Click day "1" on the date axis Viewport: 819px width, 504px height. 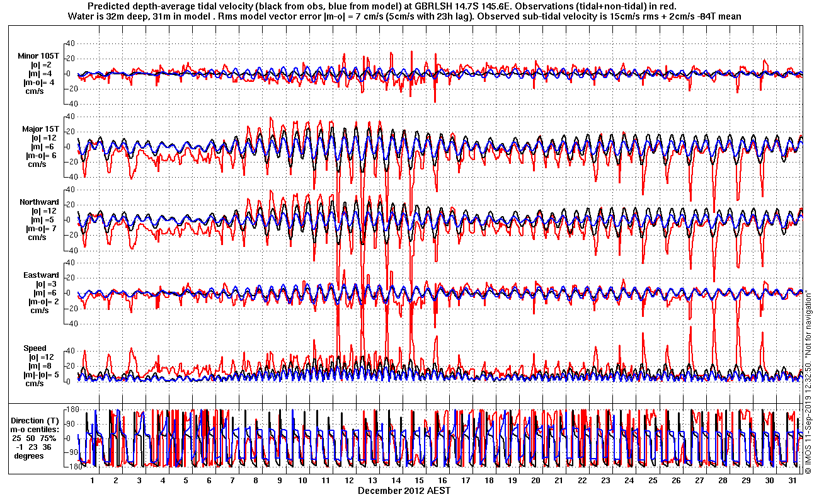click(93, 480)
